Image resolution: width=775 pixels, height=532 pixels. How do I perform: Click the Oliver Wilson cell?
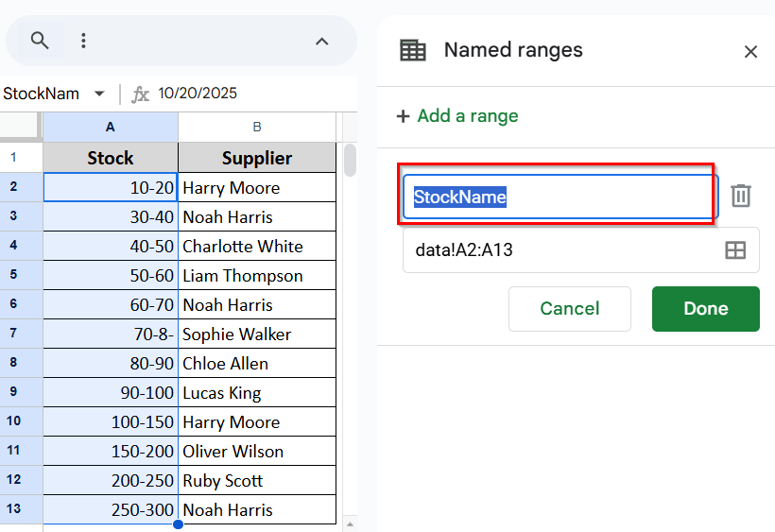click(x=257, y=451)
